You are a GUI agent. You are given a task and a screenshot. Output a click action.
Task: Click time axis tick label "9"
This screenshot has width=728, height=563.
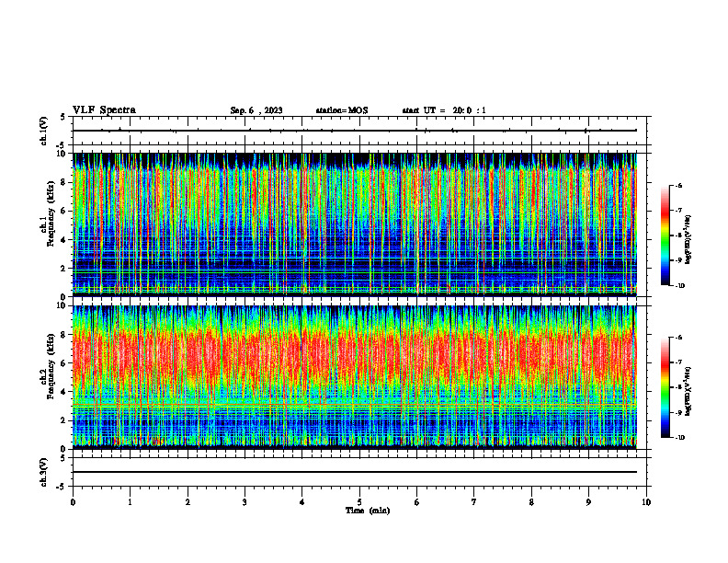point(588,502)
